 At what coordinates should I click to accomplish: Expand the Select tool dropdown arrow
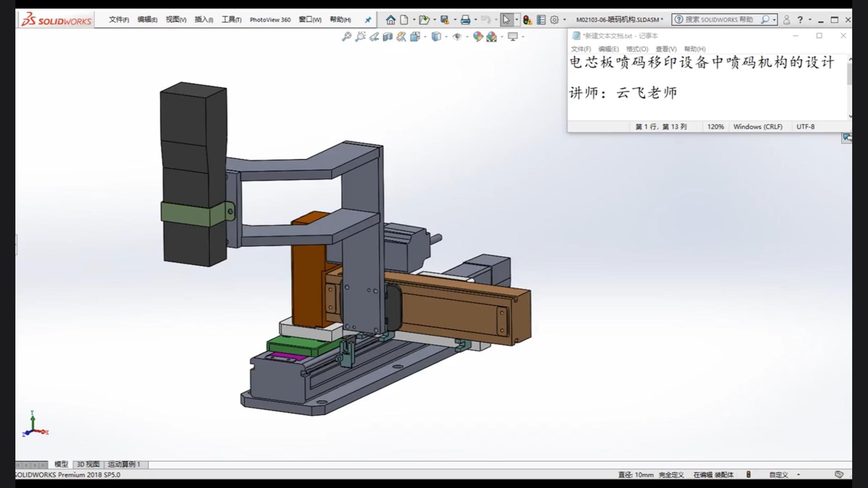tap(517, 20)
